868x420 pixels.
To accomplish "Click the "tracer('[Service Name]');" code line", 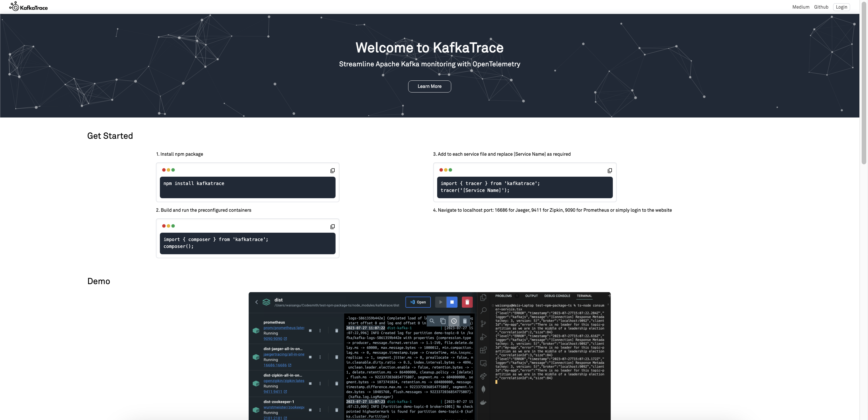I will (x=475, y=190).
